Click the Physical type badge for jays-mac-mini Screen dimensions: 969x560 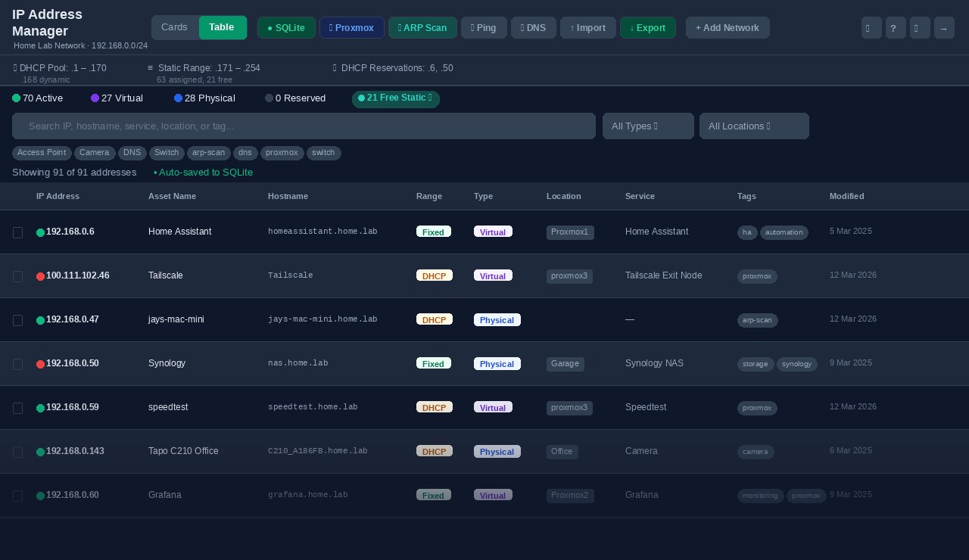(x=497, y=319)
